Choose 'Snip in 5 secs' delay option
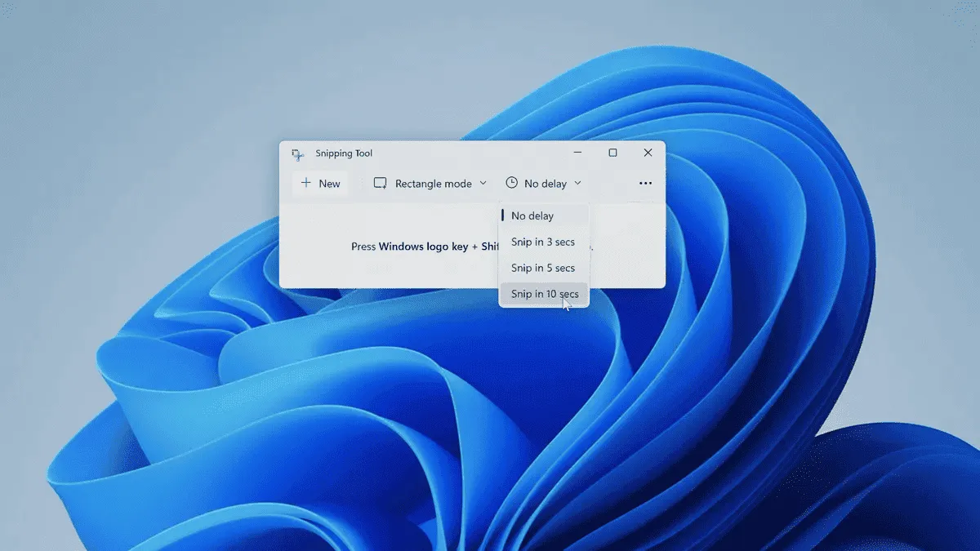The height and width of the screenshot is (551, 980). [543, 269]
